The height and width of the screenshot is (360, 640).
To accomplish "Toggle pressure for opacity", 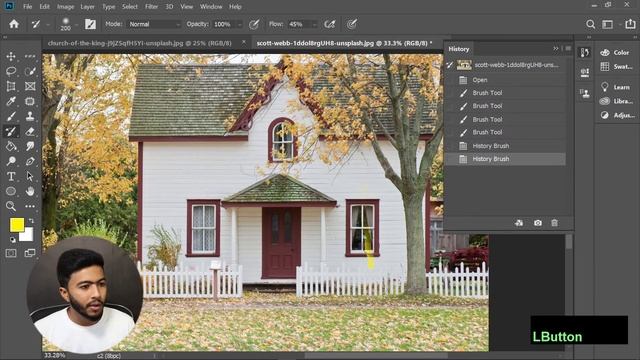I will tap(254, 24).
